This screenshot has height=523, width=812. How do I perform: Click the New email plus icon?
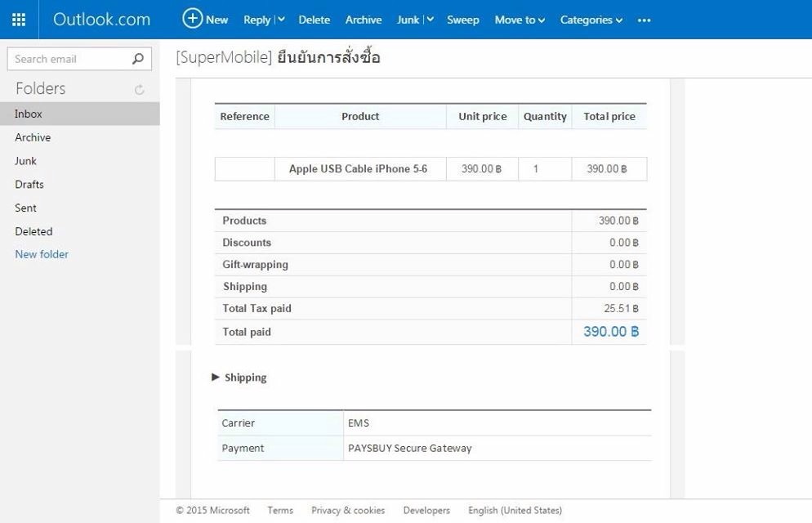pyautogui.click(x=192, y=19)
